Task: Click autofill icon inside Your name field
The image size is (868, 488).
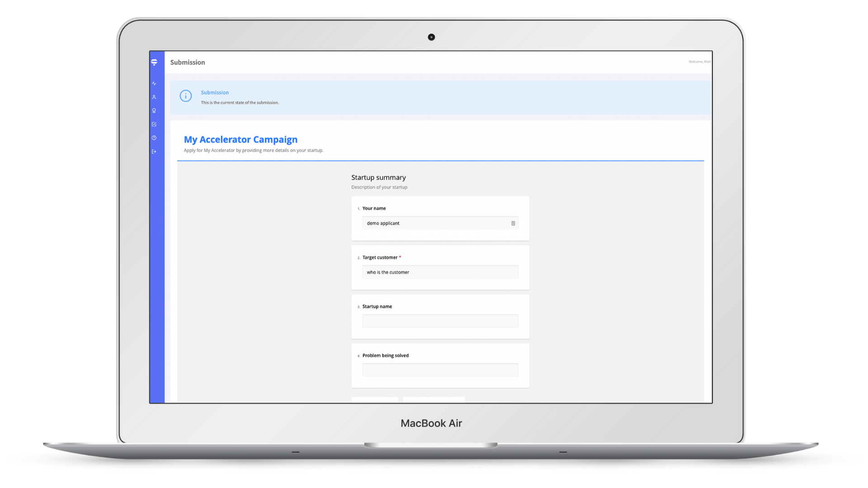Action: (513, 223)
